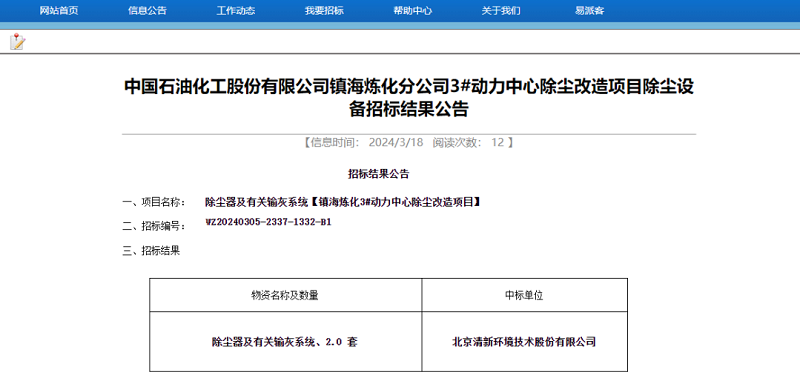Viewport: 800px width, 378px height.
Task: Select 我要招标 in navigation bar
Action: [x=324, y=11]
